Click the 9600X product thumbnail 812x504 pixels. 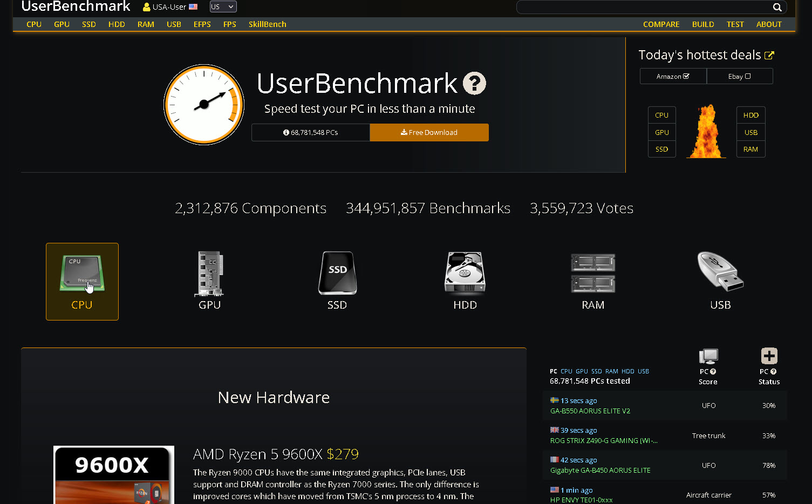tap(114, 475)
